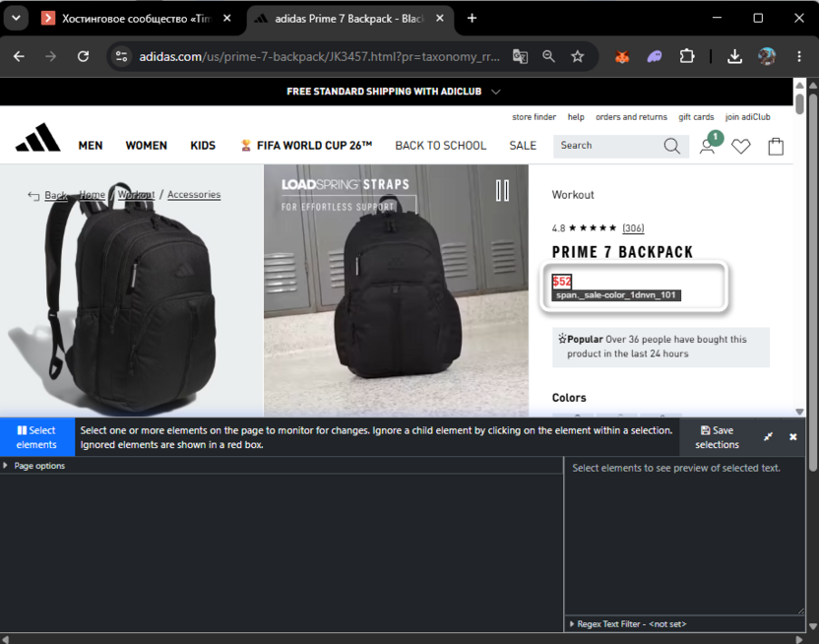This screenshot has width=819, height=644.
Task: Click the adidas logo
Action: (x=37, y=137)
